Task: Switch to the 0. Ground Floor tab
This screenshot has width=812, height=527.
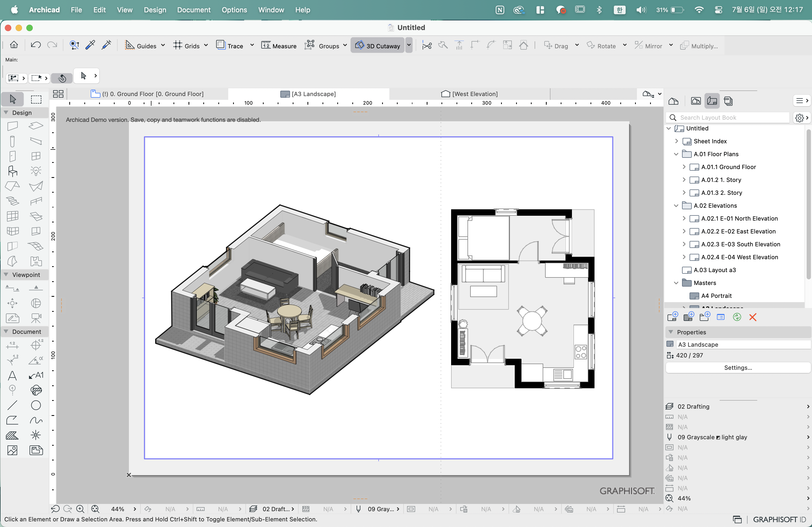Action: coord(147,94)
